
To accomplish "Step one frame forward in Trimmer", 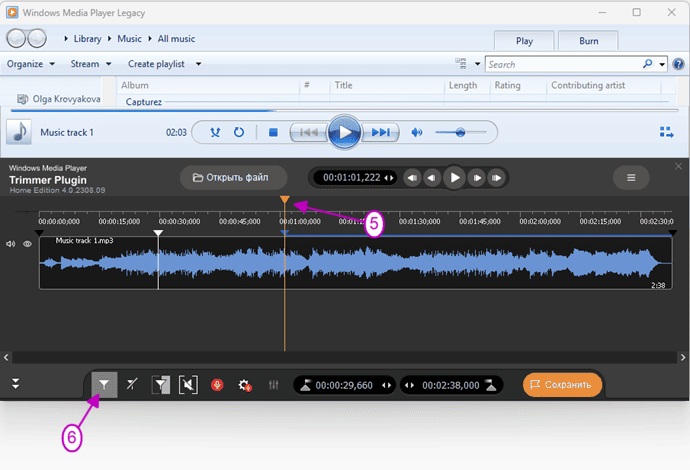I will pyautogui.click(x=477, y=178).
